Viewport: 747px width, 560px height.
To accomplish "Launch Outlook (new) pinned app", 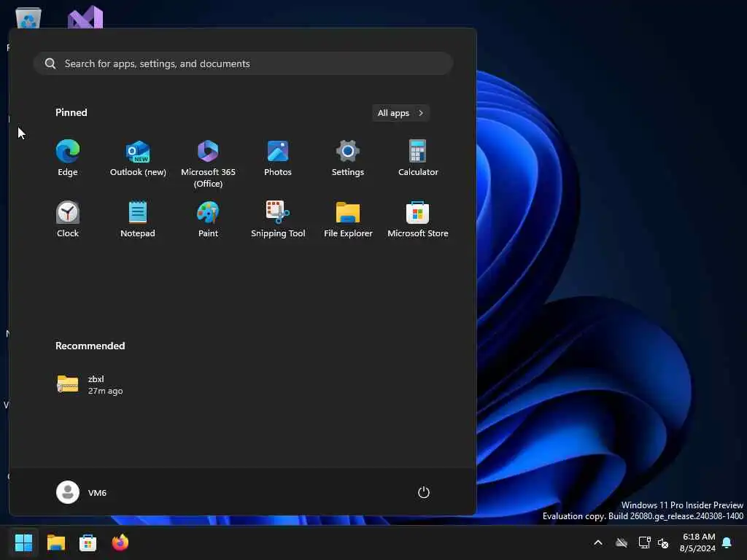I will [x=138, y=158].
